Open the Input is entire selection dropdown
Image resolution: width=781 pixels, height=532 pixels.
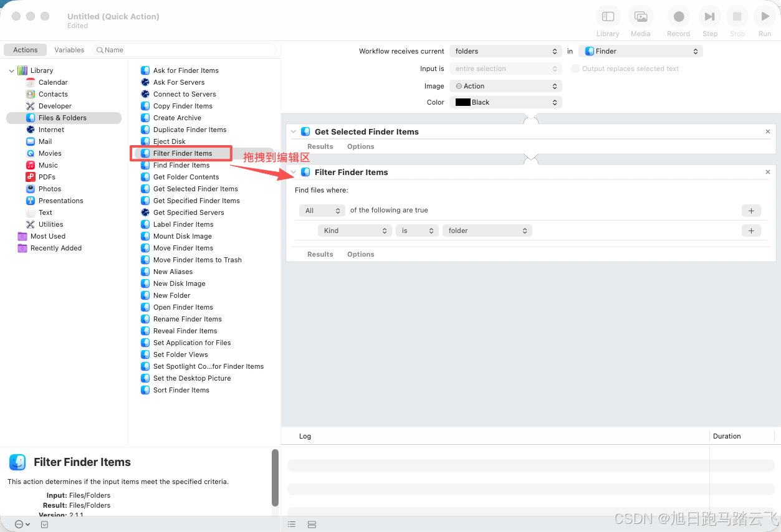[x=505, y=69]
